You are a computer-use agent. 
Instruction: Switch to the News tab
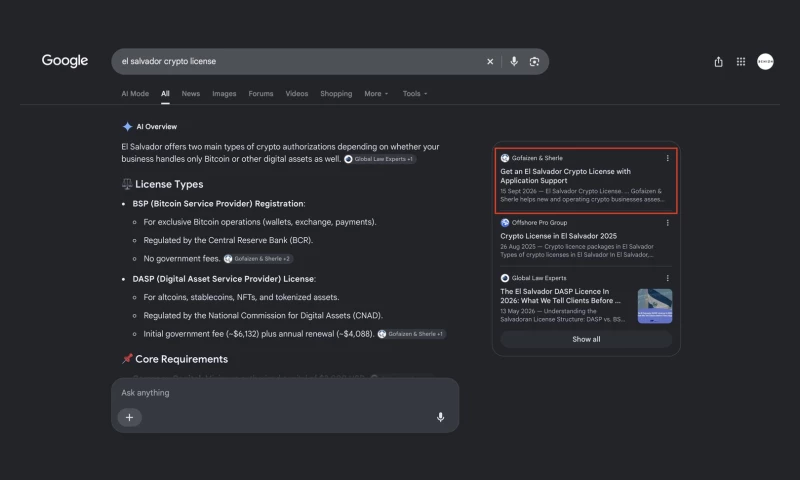coord(191,94)
